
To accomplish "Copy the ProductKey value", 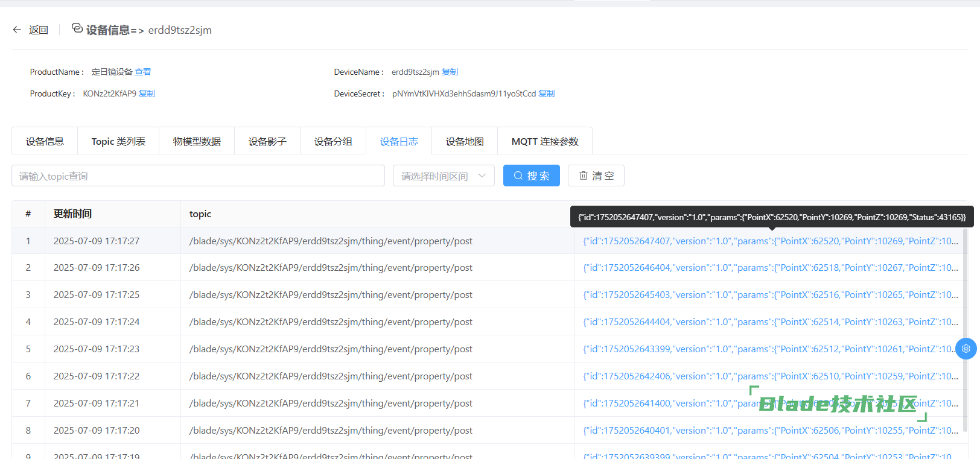I will click(x=147, y=93).
